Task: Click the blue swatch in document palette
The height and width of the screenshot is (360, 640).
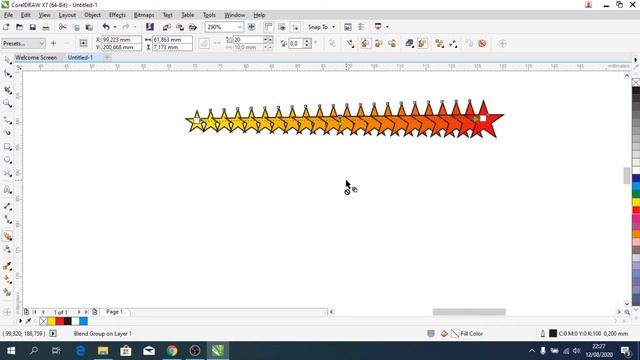Action: 83,321
